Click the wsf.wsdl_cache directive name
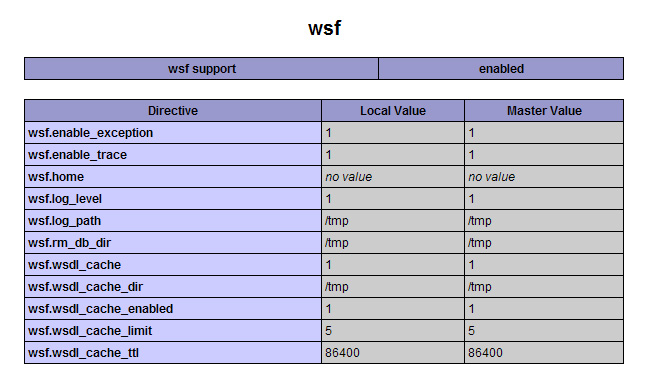The width and height of the screenshot is (650, 388). coord(74,265)
